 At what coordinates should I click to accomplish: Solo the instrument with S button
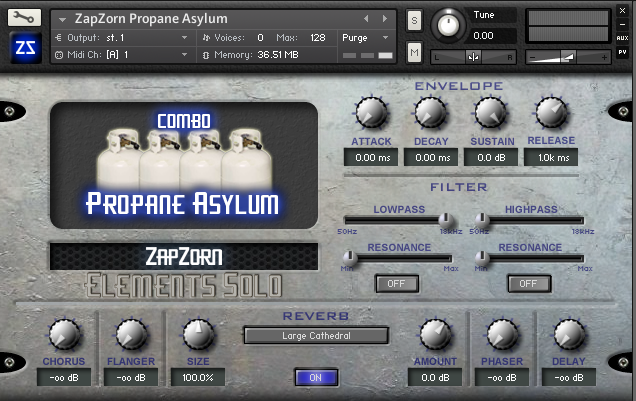pos(414,20)
